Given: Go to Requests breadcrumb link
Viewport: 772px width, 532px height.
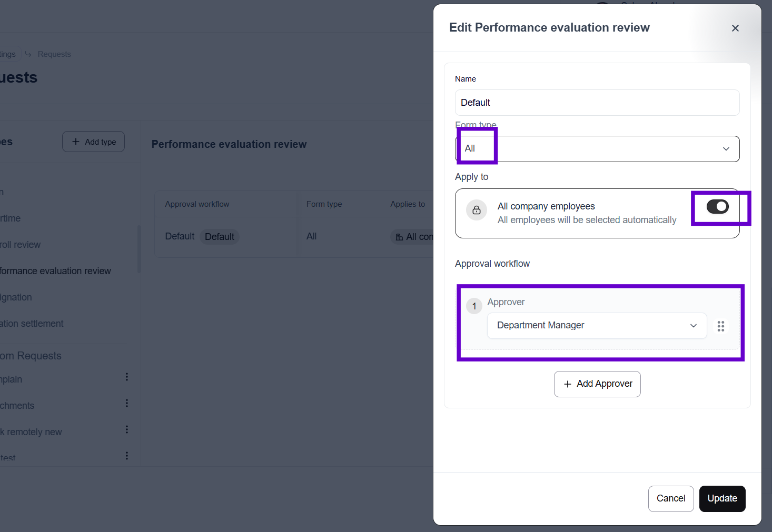Looking at the screenshot, I should (54, 54).
